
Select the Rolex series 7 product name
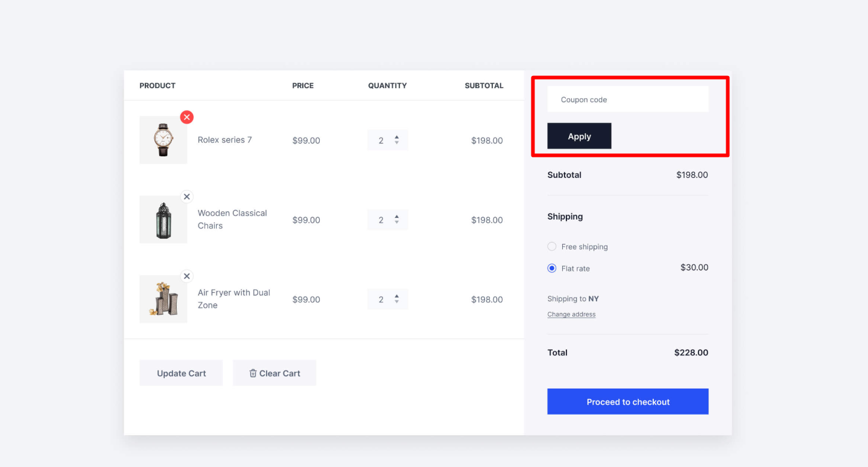224,139
